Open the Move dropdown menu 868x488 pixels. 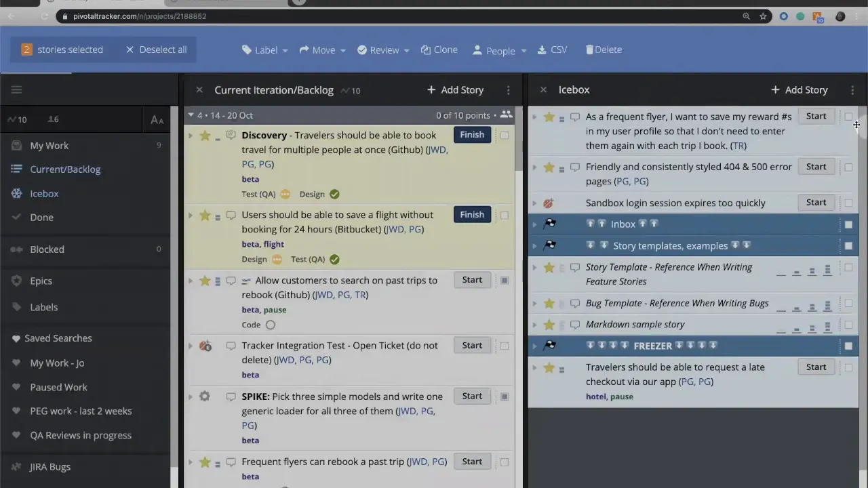tap(323, 49)
